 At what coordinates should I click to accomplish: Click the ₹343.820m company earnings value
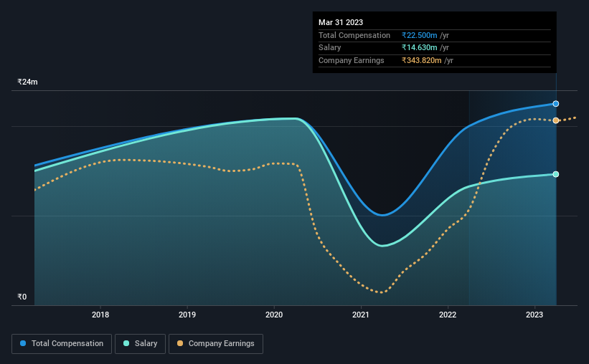click(421, 60)
